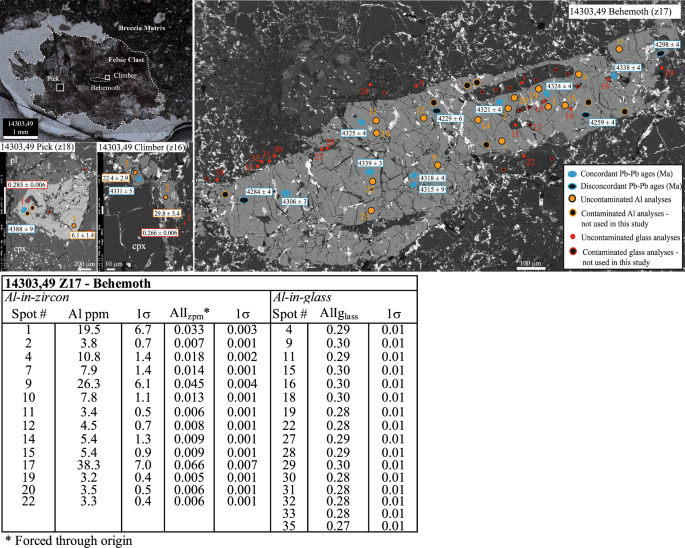This screenshot has height=548, width=685.
Task: Click the 'pl' mineral label in Pick panel
Action: [x=14, y=160]
